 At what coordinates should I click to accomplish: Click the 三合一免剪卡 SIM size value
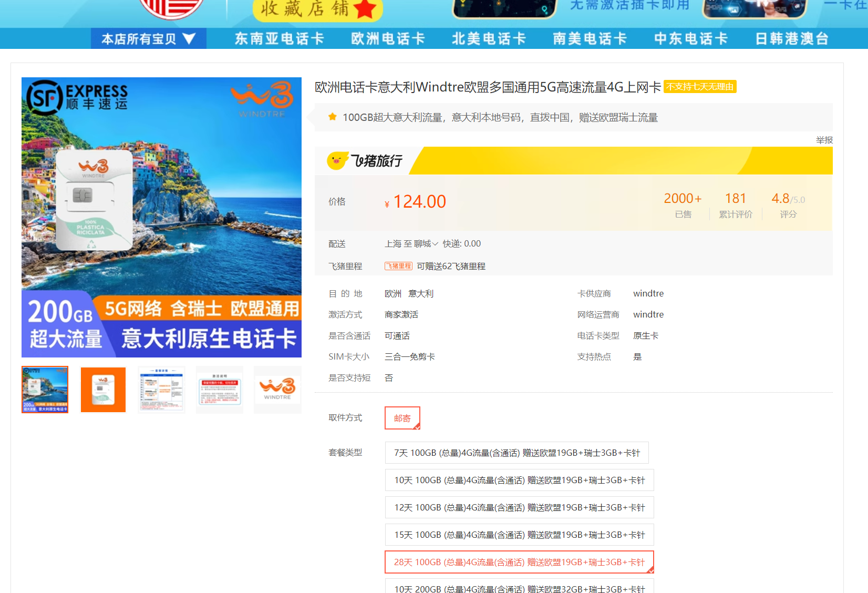pos(410,357)
